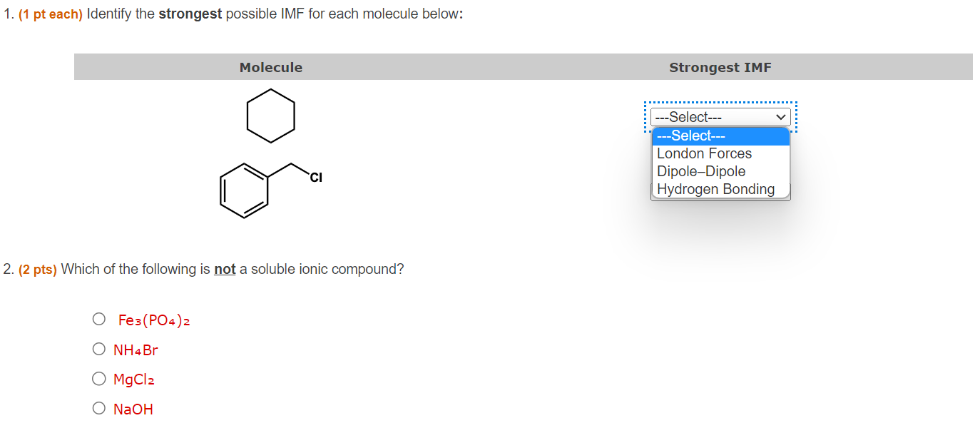Choose NH₄Br as your answer
The image size is (980, 428).
99,349
